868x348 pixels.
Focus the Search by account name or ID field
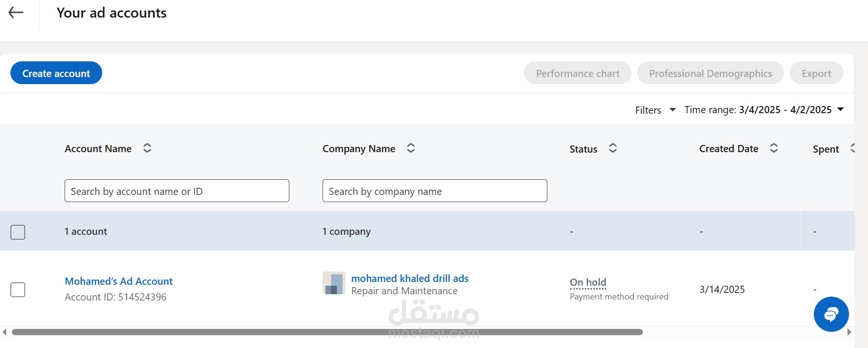(x=177, y=191)
